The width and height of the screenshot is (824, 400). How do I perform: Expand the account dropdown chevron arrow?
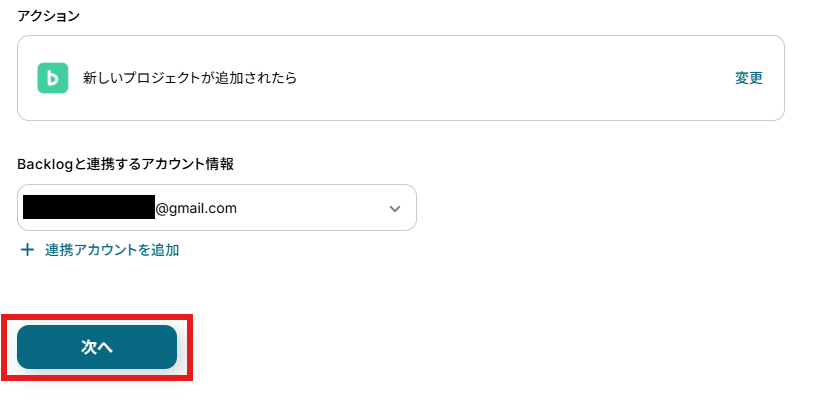coord(394,208)
